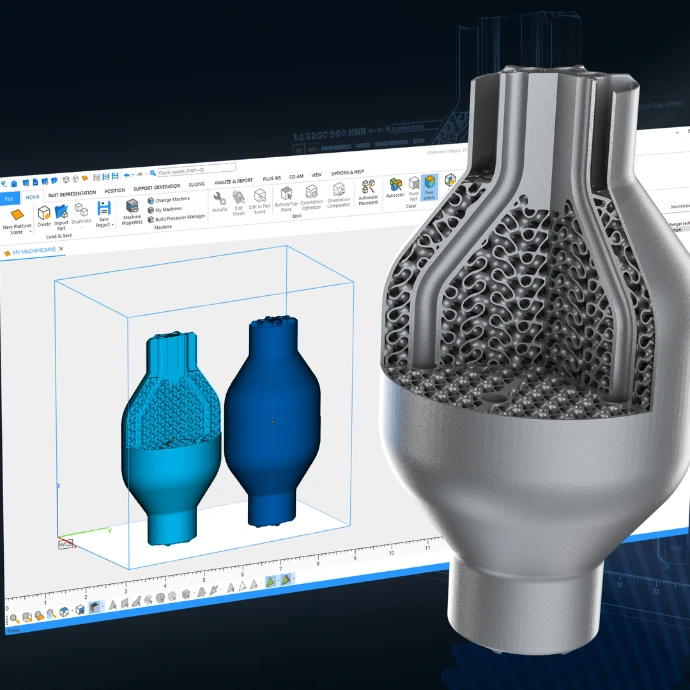Toggle the highlighted Face Colors button
Screen dimensions: 690x690
tap(429, 187)
